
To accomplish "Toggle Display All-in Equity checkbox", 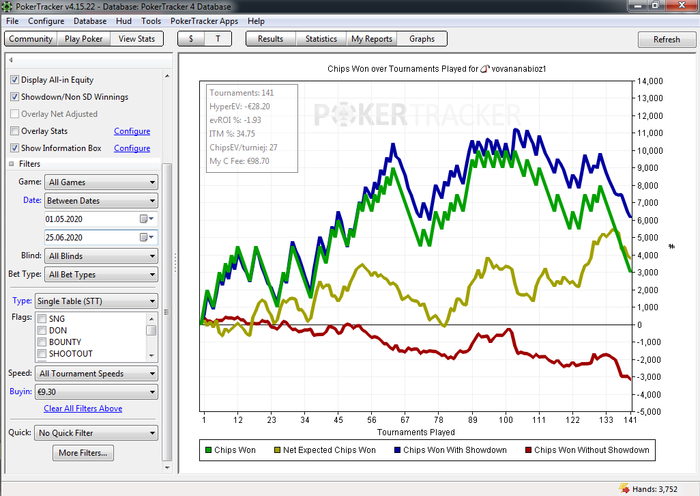I will tap(14, 79).
